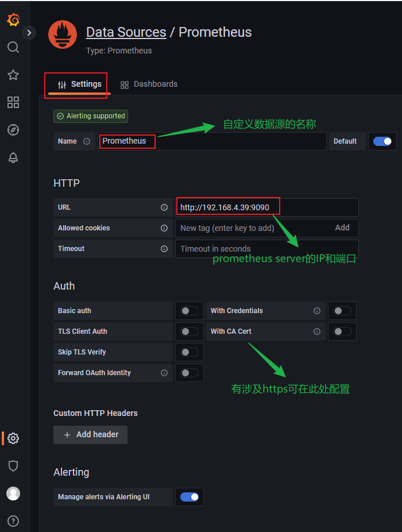Open Explore compass icon in sidebar
402x532 pixels.
tap(13, 130)
